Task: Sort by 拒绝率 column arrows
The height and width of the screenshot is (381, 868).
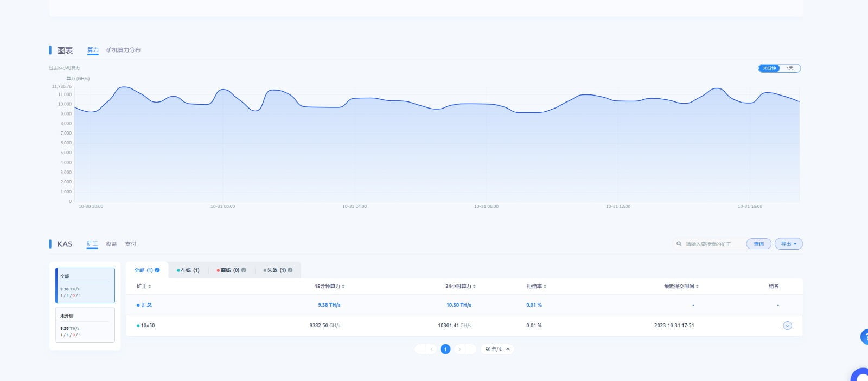Action: pos(545,287)
